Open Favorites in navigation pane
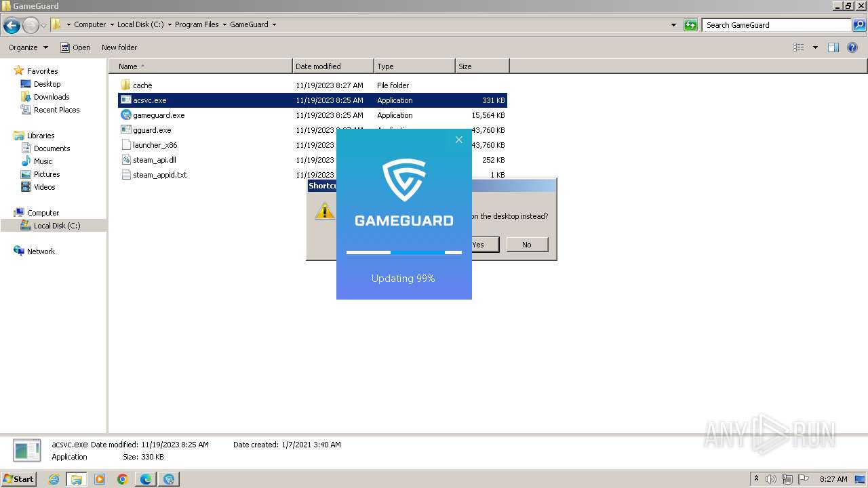Image resolution: width=868 pixels, height=488 pixels. [x=42, y=71]
